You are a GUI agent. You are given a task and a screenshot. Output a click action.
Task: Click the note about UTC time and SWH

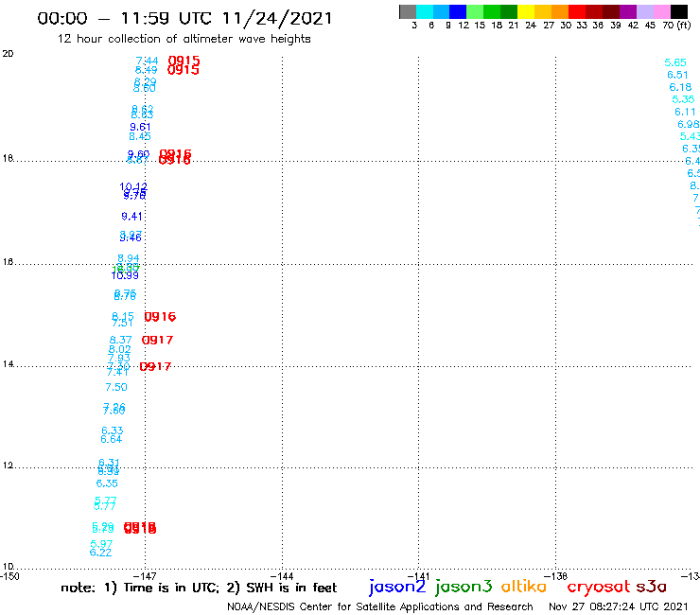point(199,588)
